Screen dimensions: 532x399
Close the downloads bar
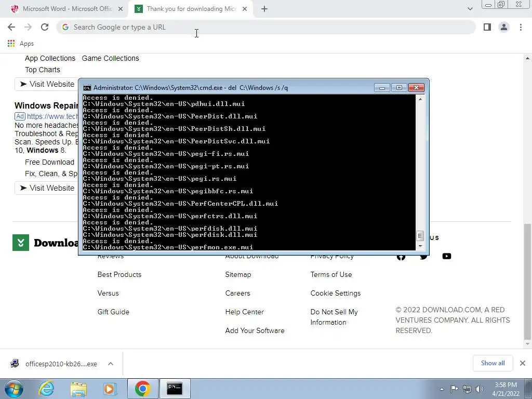[523, 363]
